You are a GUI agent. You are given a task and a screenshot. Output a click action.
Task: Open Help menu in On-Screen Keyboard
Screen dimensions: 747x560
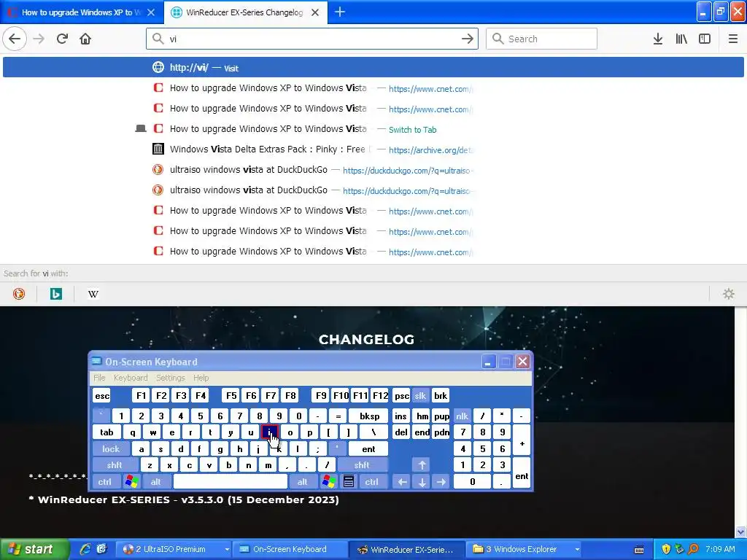(x=201, y=378)
